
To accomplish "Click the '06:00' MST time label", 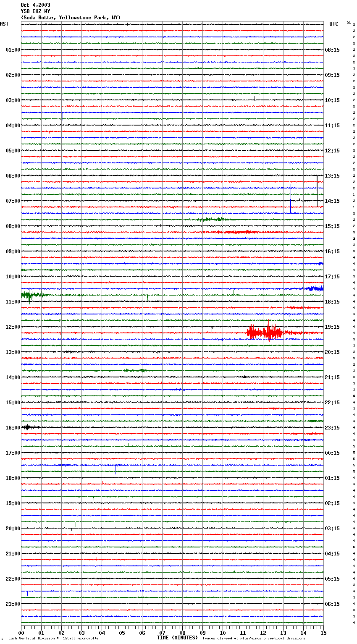I will point(13,176).
